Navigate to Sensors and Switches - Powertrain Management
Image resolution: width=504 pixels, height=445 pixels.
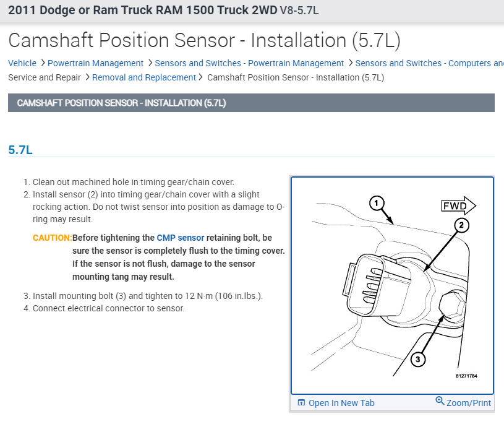pyautogui.click(x=249, y=63)
